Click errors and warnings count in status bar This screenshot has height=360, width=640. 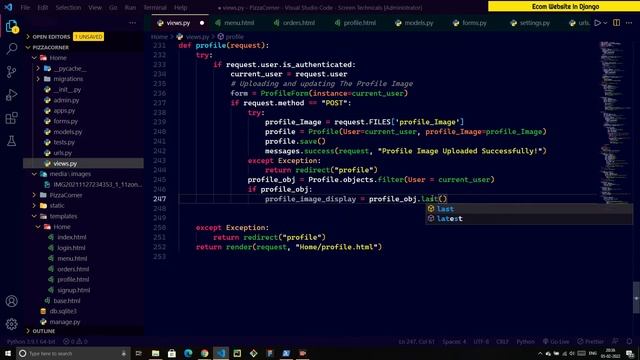click(76, 341)
